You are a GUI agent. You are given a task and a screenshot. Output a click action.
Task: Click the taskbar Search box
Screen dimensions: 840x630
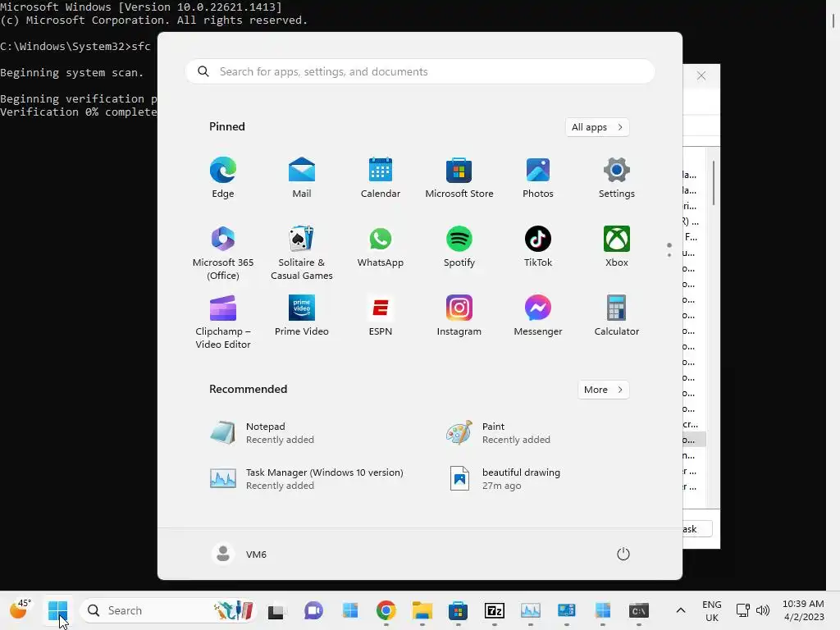pyautogui.click(x=167, y=610)
